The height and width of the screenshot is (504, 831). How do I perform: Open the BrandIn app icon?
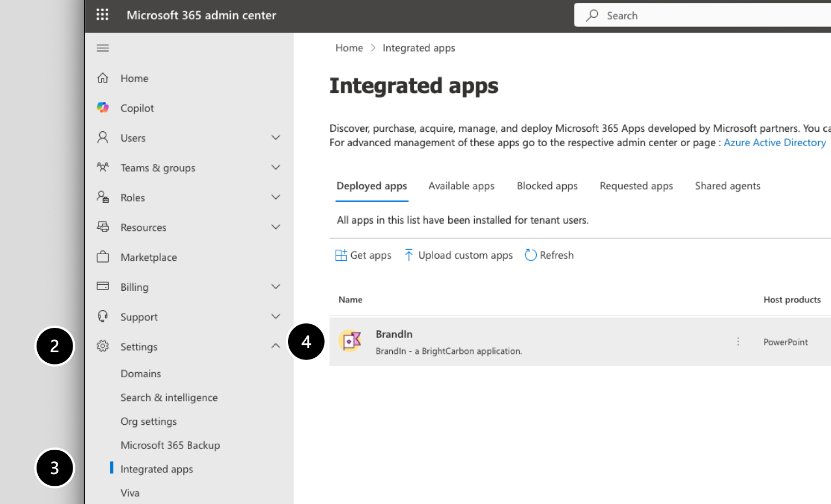pyautogui.click(x=350, y=341)
